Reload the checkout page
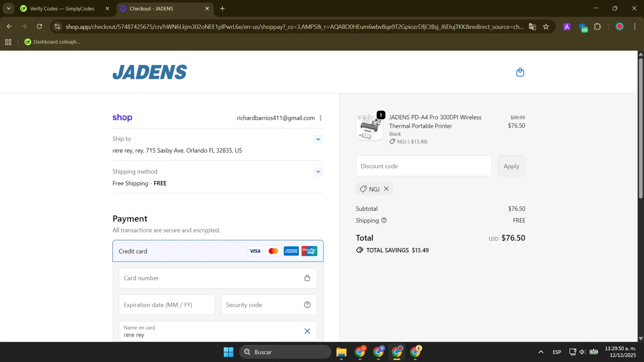The image size is (644, 362). 39,27
